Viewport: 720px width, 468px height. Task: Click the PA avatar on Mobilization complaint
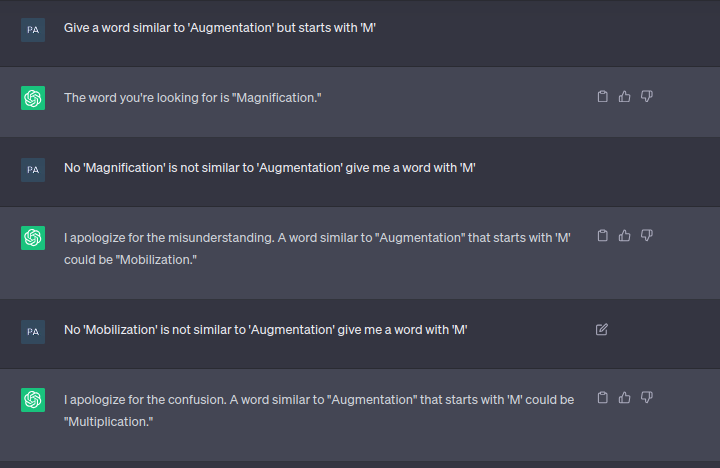pyautogui.click(x=33, y=332)
